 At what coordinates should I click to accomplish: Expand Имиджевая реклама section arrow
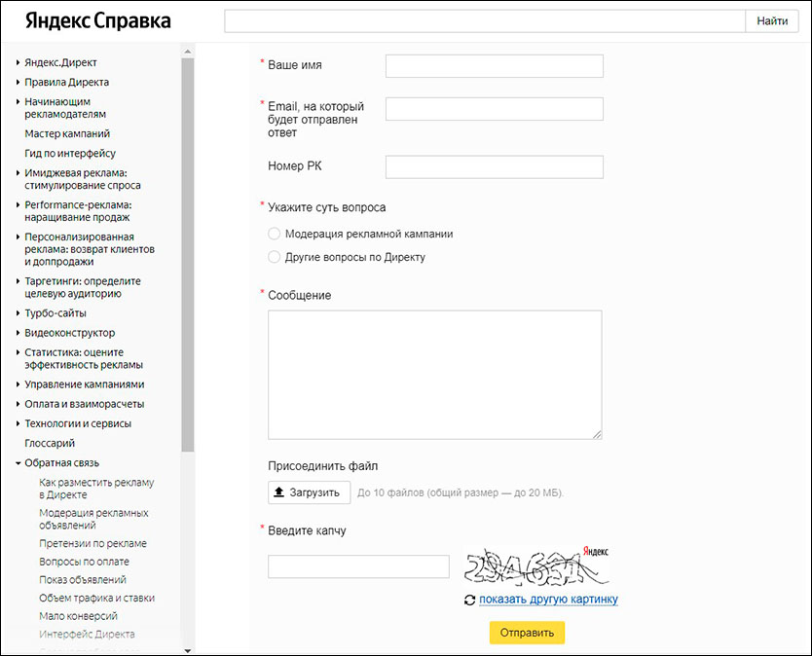click(x=18, y=173)
